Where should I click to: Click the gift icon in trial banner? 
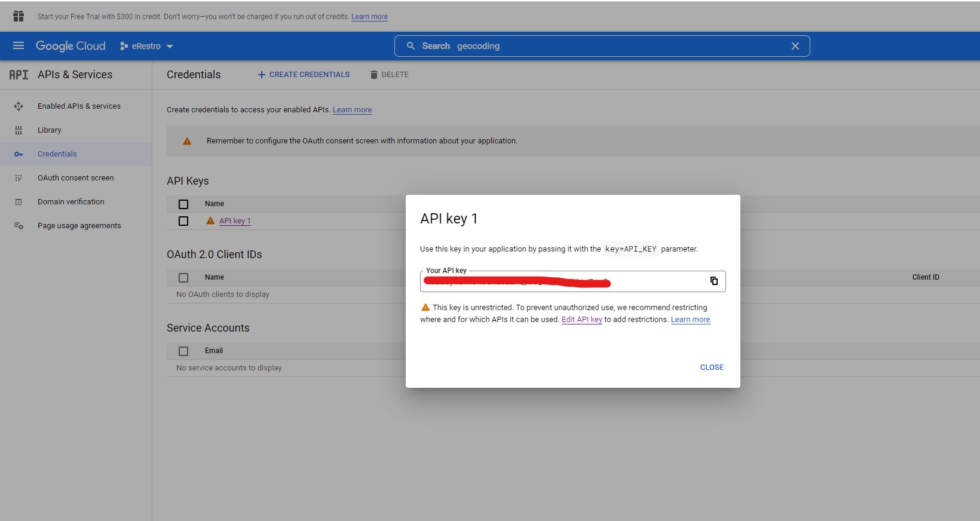19,16
